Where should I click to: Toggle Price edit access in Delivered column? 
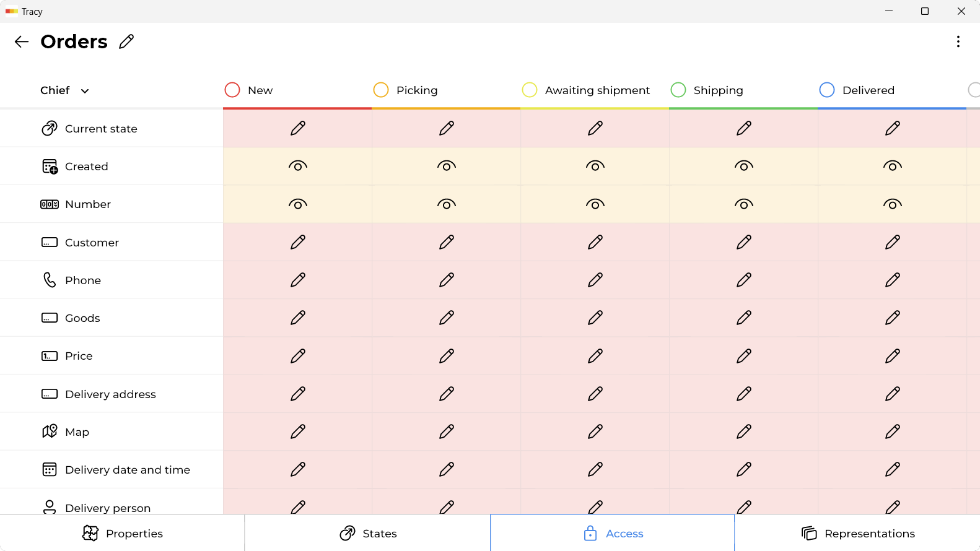click(893, 356)
